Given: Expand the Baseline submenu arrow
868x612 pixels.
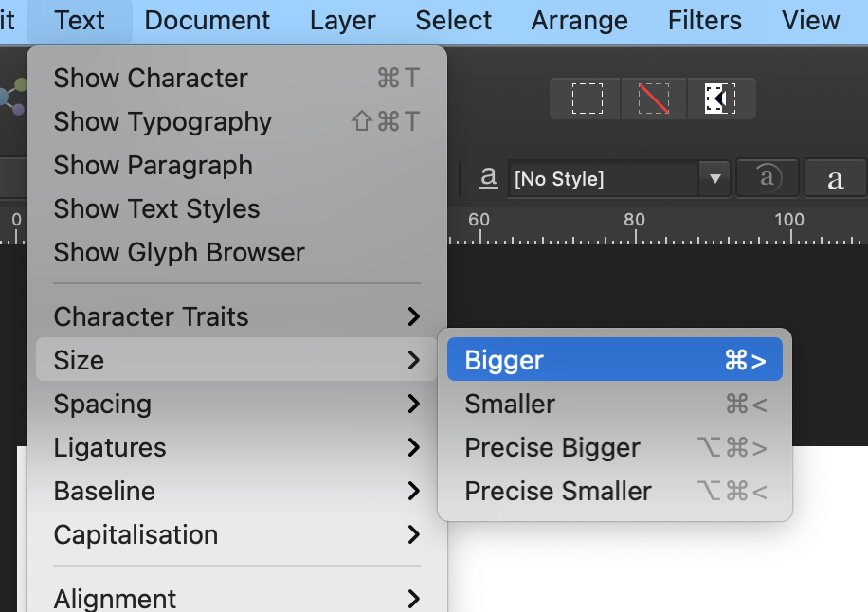Looking at the screenshot, I should (413, 491).
